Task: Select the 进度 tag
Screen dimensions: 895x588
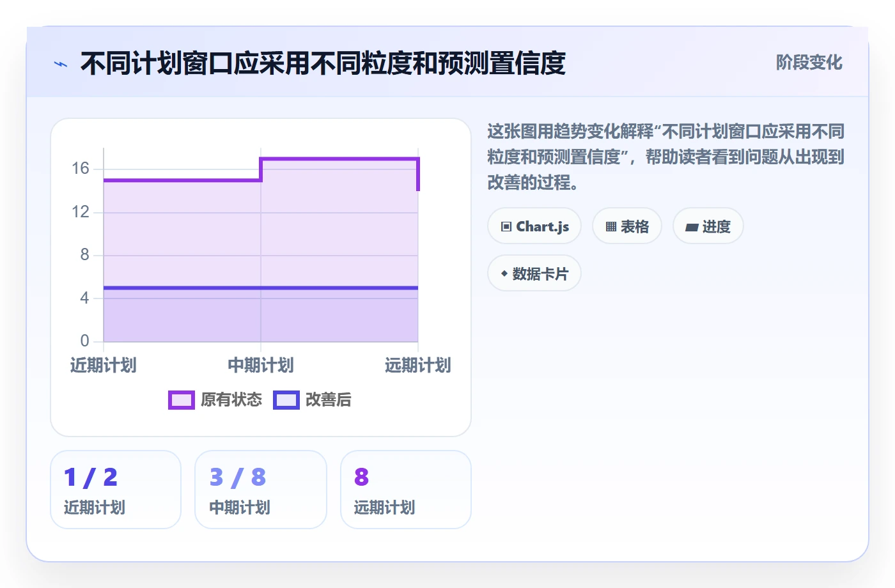Action: pyautogui.click(x=708, y=226)
